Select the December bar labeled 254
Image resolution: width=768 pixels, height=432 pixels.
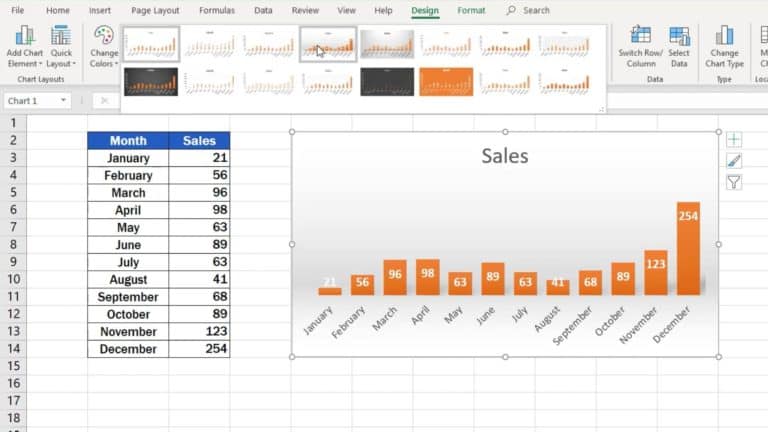[x=688, y=249]
